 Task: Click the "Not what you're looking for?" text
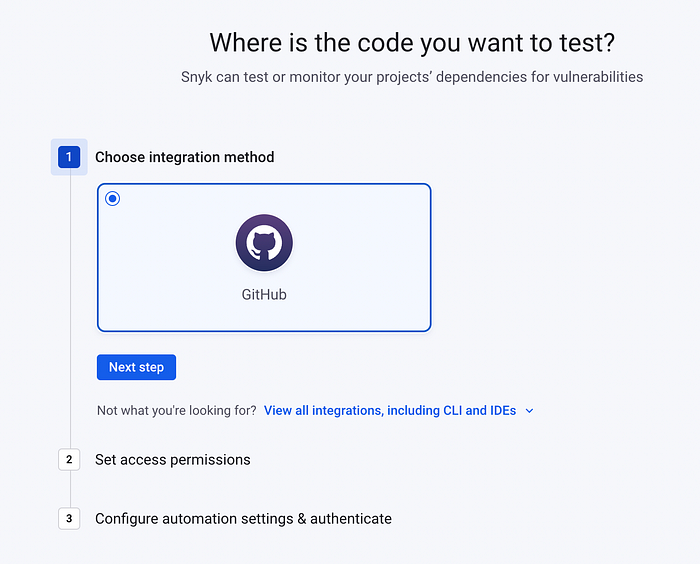[176, 410]
